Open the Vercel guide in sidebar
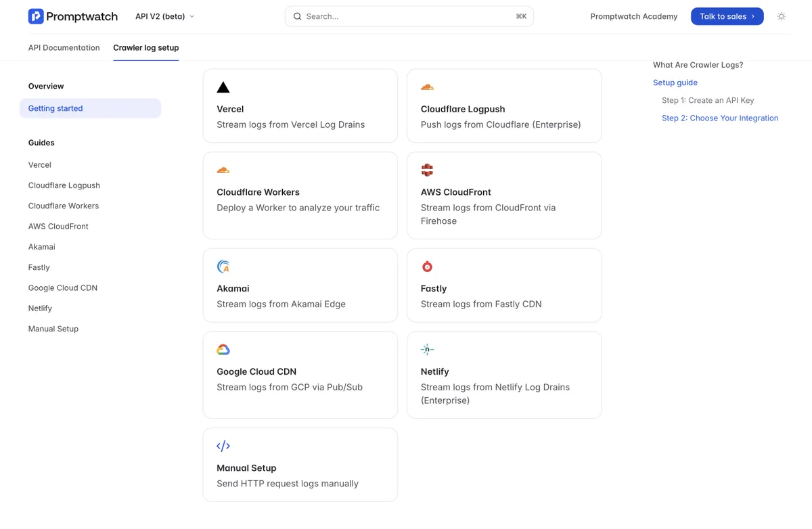The width and height of the screenshot is (812, 529). click(x=40, y=165)
